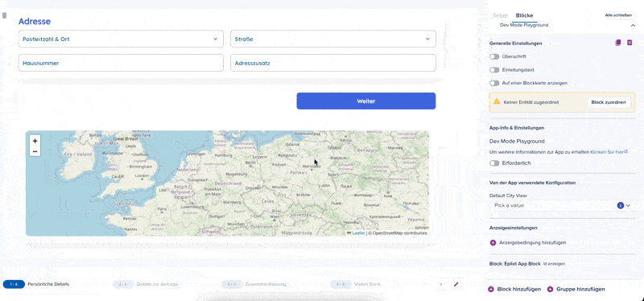The height and width of the screenshot is (301, 644).
Task: Duplicate block with the copy icon
Action: 618,43
